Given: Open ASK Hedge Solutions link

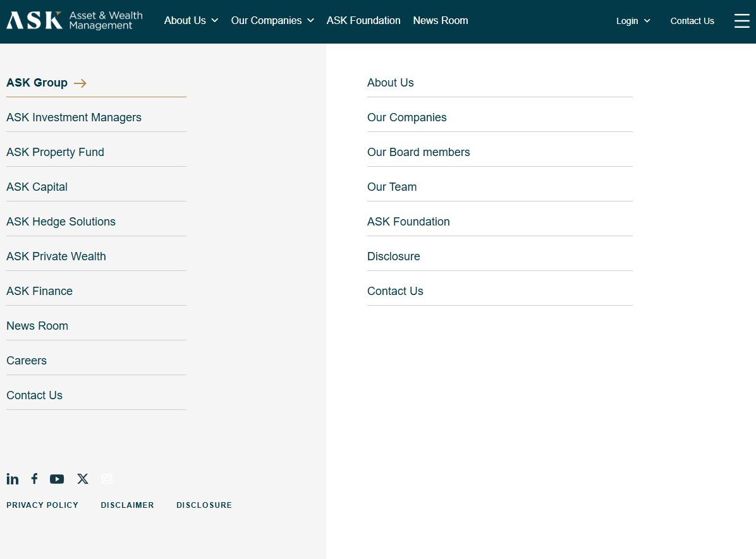Looking at the screenshot, I should (61, 221).
